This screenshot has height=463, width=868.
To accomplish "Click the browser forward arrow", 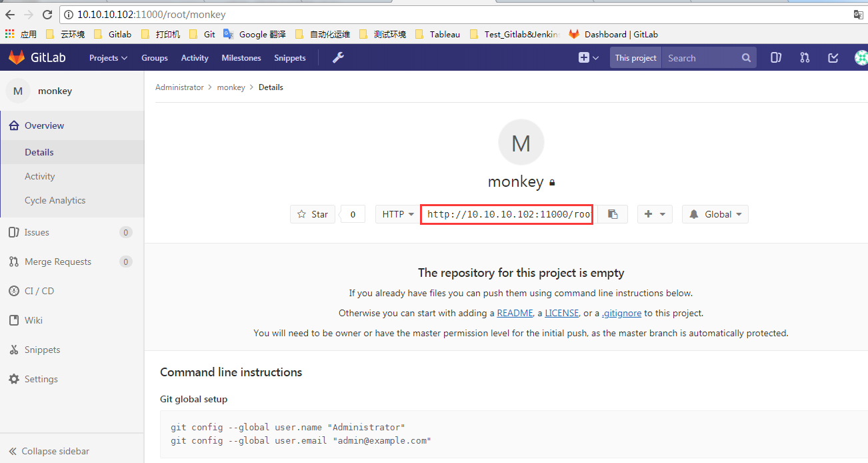I will click(x=28, y=14).
